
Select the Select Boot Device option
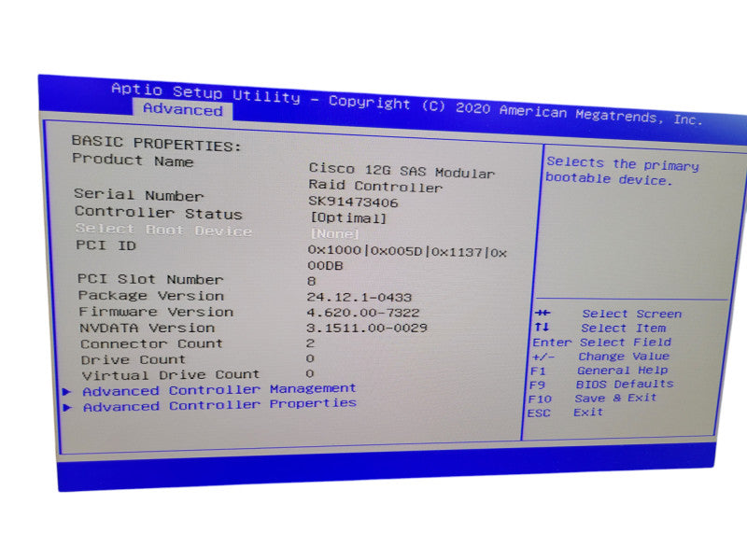coord(163,230)
